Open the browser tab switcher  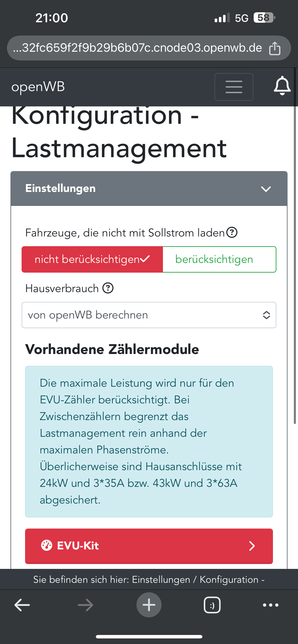[212, 605]
